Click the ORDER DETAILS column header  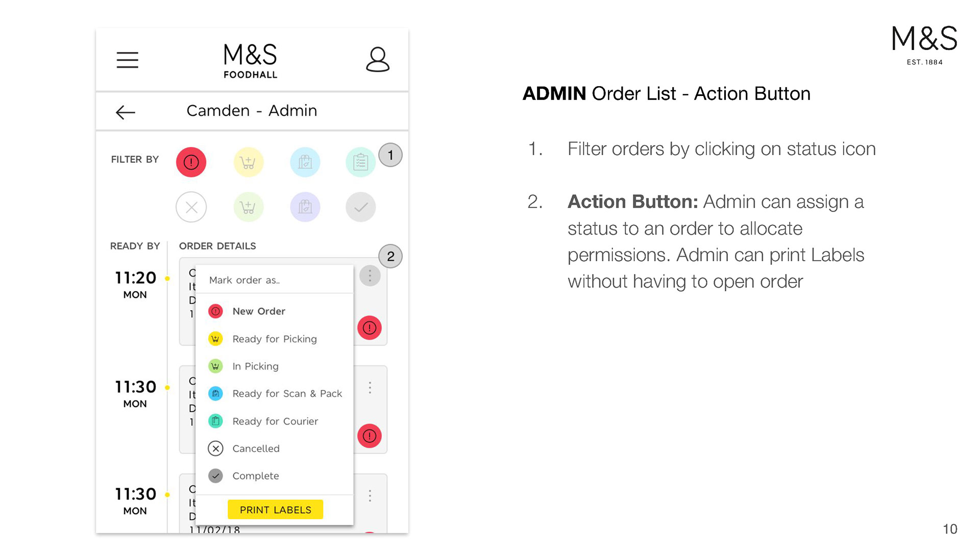(217, 246)
